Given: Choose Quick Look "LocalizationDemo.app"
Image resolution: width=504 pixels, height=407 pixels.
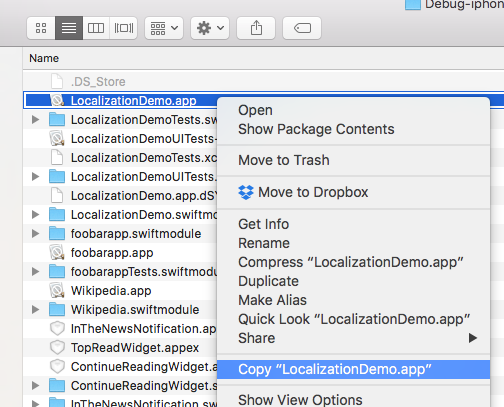Looking at the screenshot, I should pos(353,319).
